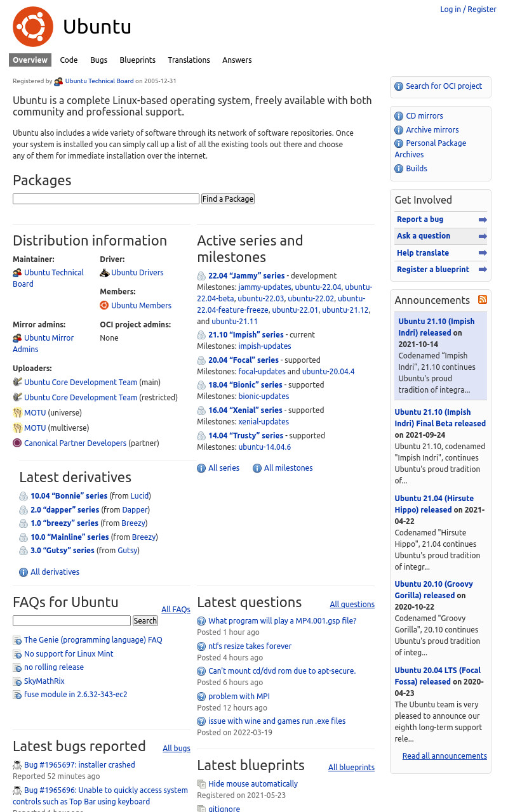
Task: Open the SkyMathRix FAQ link
Action: [44, 681]
